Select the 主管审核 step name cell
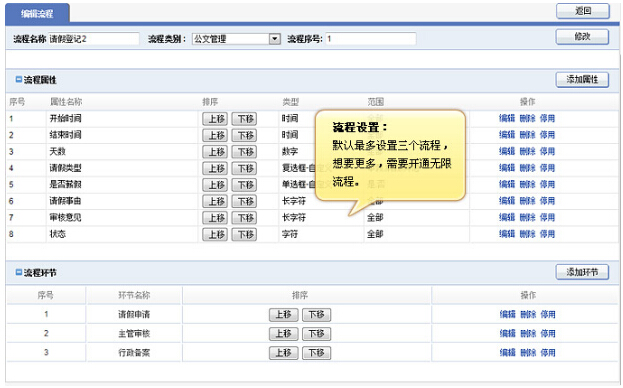Image resolution: width=623 pixels, height=388 pixels. pos(134,334)
